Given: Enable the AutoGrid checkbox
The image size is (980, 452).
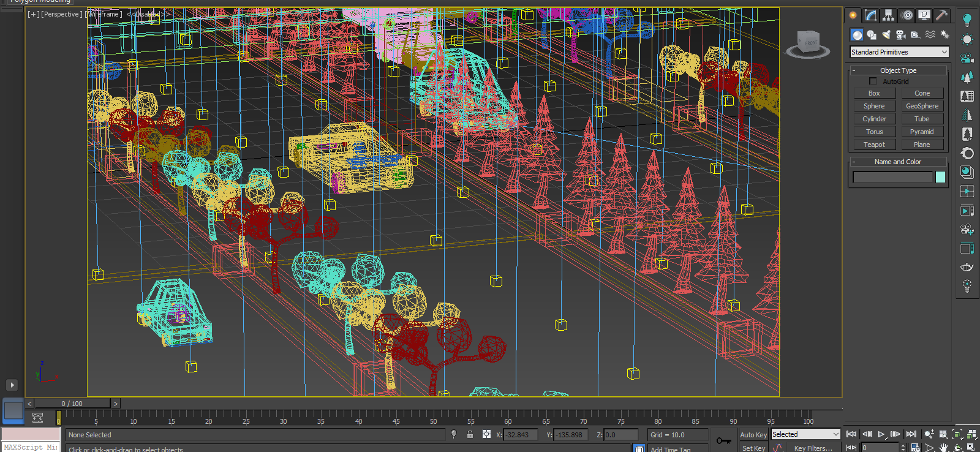Looking at the screenshot, I should click(873, 81).
